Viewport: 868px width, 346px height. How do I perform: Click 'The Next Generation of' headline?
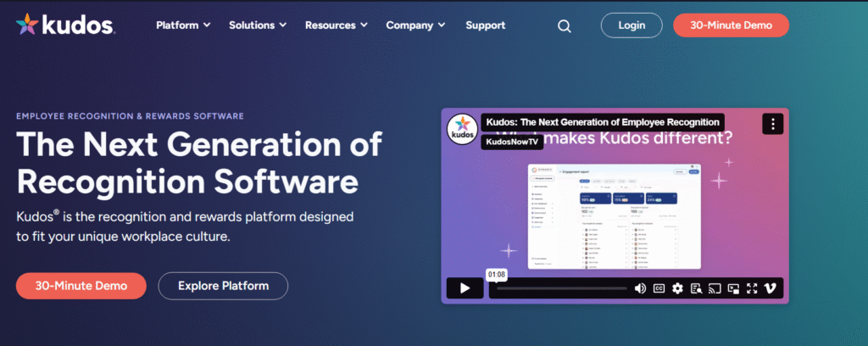199,144
